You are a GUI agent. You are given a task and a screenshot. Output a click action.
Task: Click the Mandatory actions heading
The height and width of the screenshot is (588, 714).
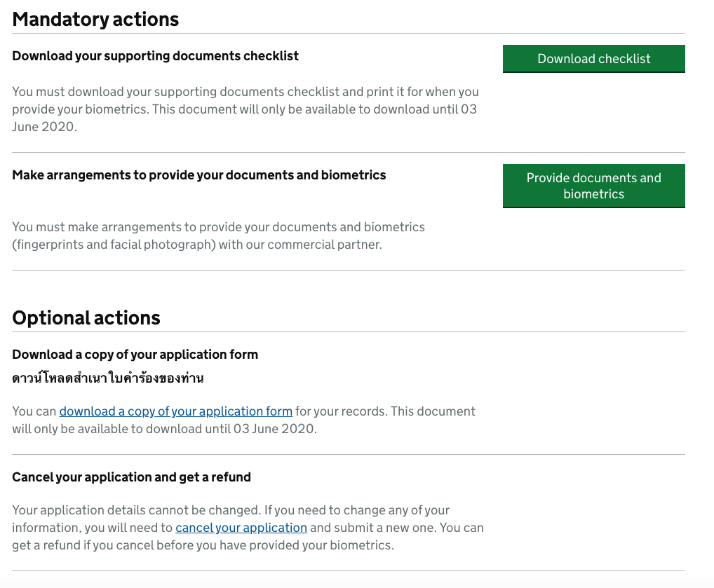[x=95, y=19]
